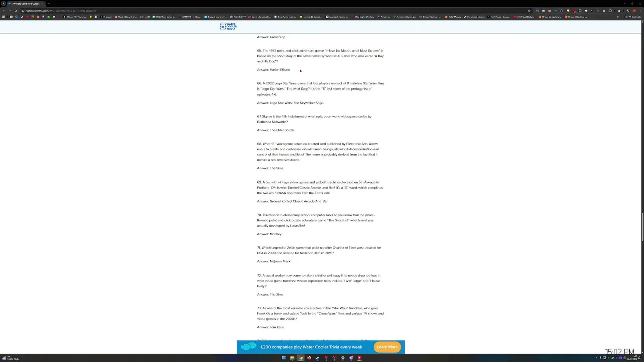This screenshot has width=644, height=362.
Task: Open the reddit bookmark folder
Action: click(x=145, y=17)
